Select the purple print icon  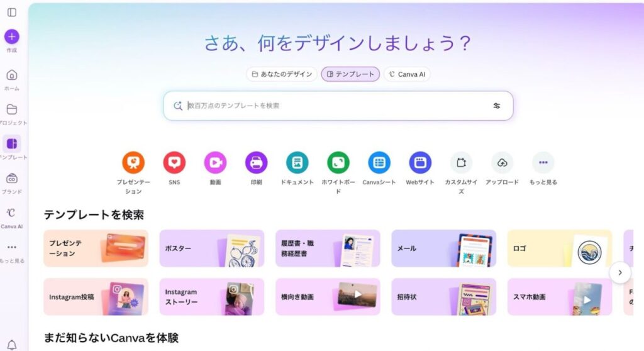[257, 162]
